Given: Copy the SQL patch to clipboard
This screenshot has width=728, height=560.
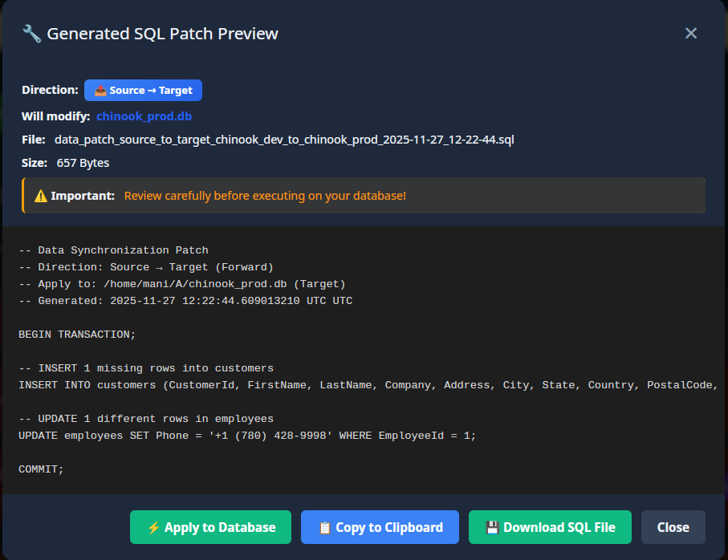Looking at the screenshot, I should pos(380,527).
